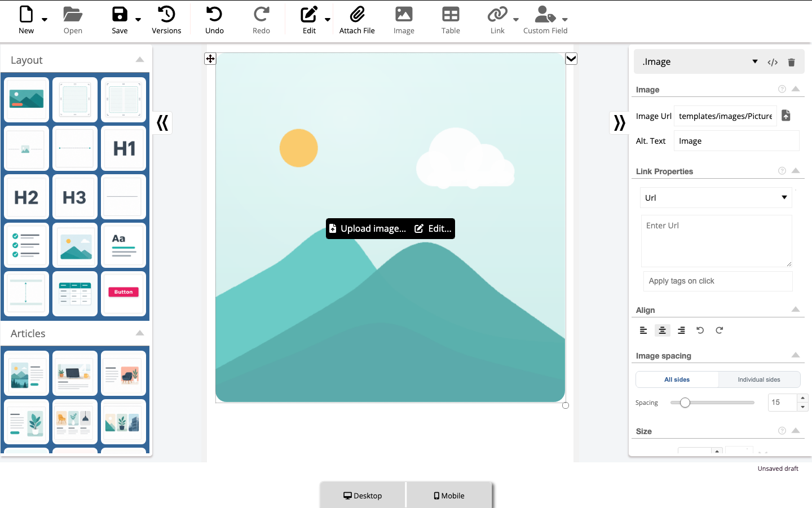Viewport: 812px width, 508px height.
Task: Open the New dropdown arrow
Action: pyautogui.click(x=45, y=20)
